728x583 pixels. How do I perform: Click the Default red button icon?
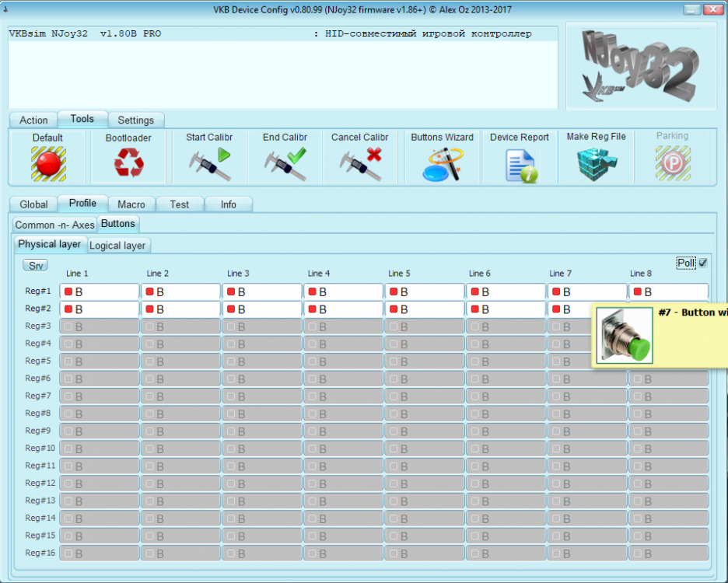pos(48,164)
